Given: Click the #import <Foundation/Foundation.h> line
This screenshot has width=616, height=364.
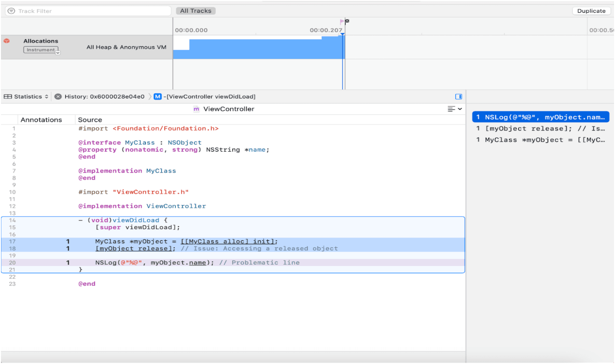Looking at the screenshot, I should point(148,129).
